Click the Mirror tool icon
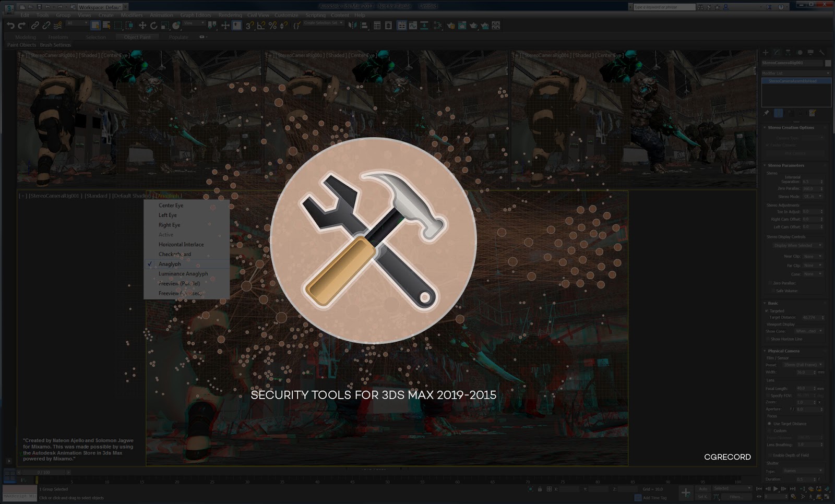 [353, 25]
